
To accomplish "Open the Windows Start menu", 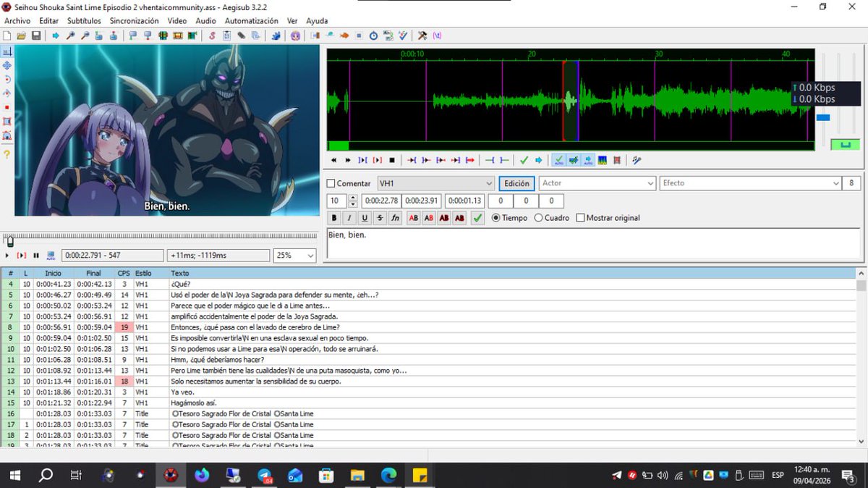I will coord(14,475).
